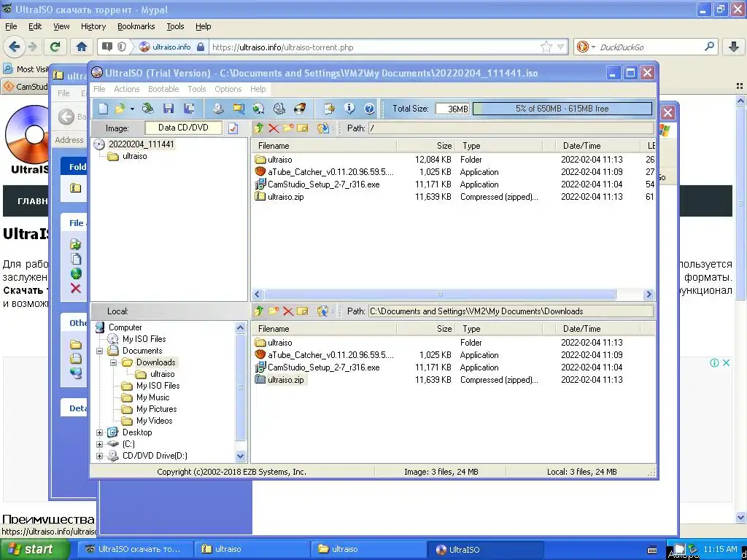Click the browser address bar URL
Viewport: 747px width, 560px height.
click(282, 47)
